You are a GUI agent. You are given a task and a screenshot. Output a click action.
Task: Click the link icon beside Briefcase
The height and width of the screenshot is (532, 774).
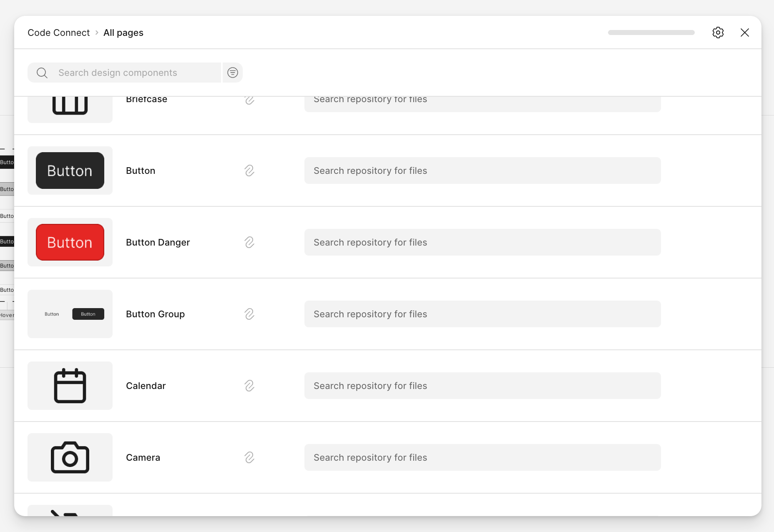(x=249, y=100)
